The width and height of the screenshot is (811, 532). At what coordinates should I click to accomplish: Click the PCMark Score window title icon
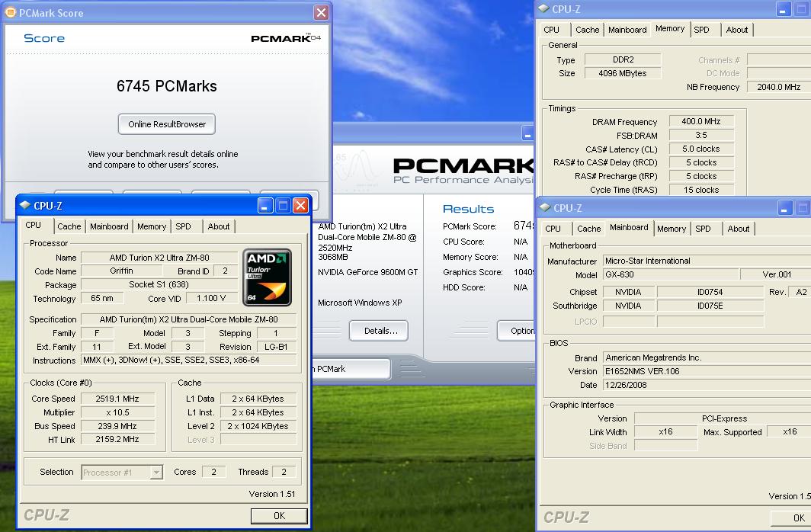(x=10, y=12)
